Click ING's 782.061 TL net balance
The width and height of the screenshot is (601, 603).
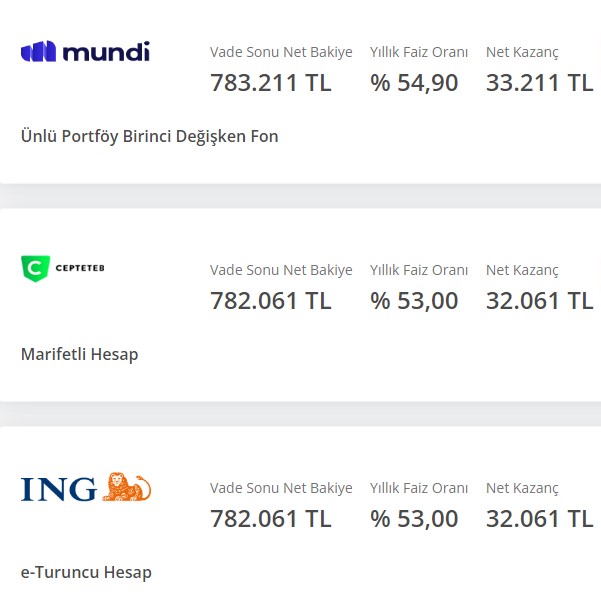(x=271, y=519)
